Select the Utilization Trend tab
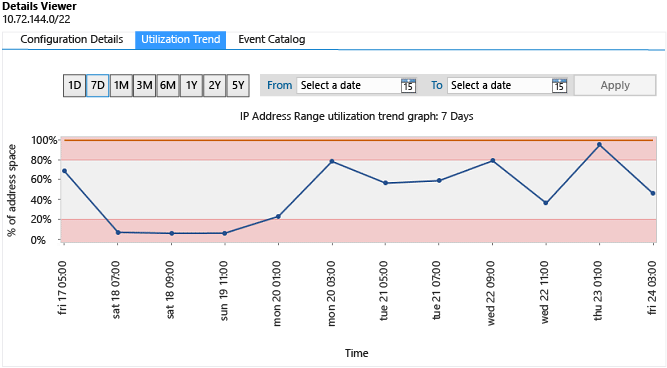 click(181, 40)
